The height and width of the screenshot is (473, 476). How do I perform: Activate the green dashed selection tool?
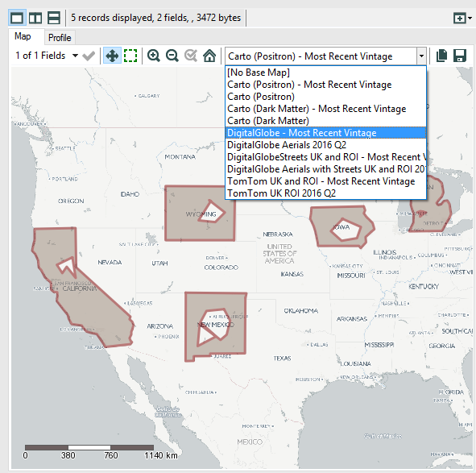pos(130,56)
